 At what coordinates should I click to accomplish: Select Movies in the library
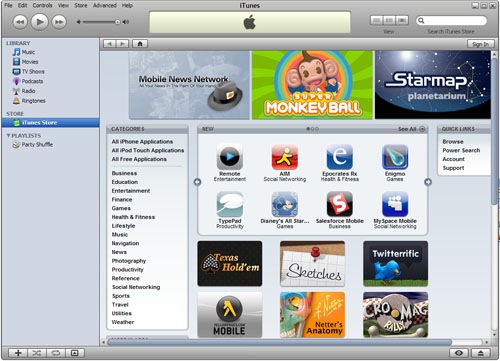[30, 62]
